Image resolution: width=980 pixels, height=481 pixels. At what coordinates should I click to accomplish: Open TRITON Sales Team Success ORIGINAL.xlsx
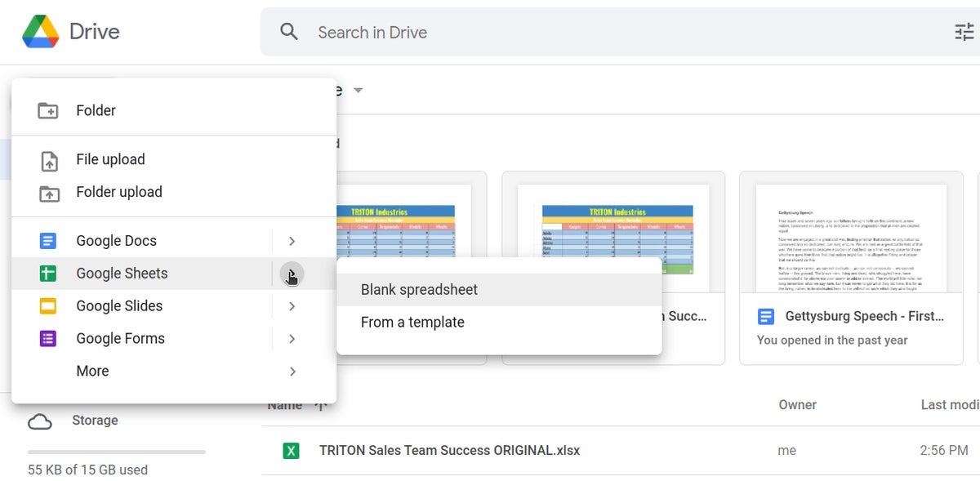click(x=449, y=450)
